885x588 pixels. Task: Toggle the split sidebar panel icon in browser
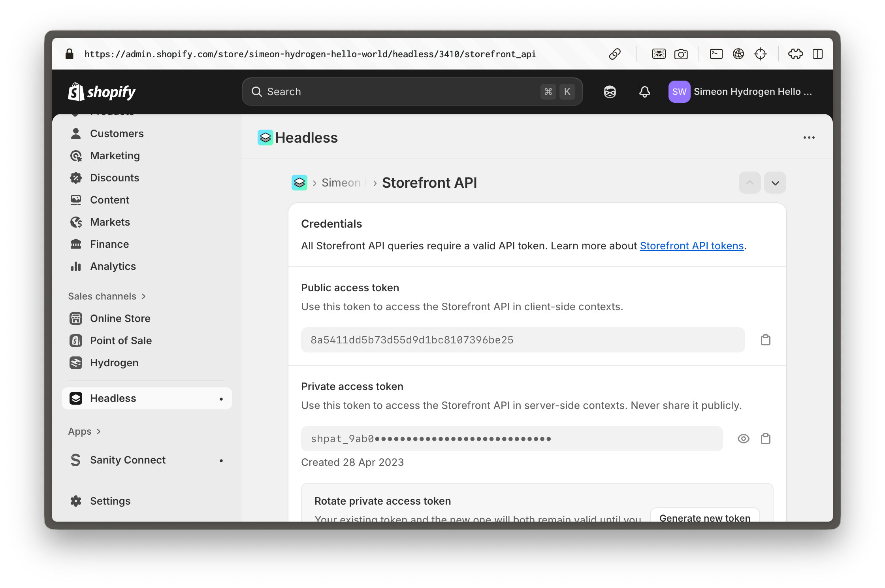coord(817,54)
